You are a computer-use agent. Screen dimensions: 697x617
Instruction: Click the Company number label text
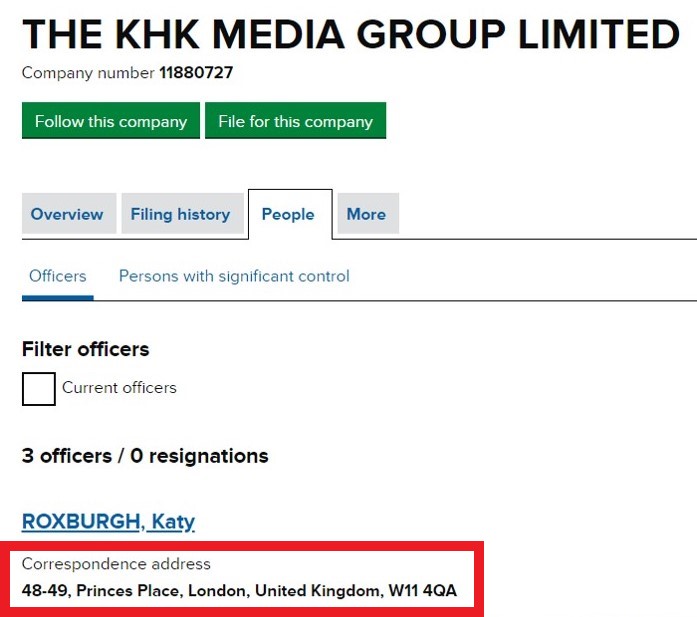click(x=88, y=73)
